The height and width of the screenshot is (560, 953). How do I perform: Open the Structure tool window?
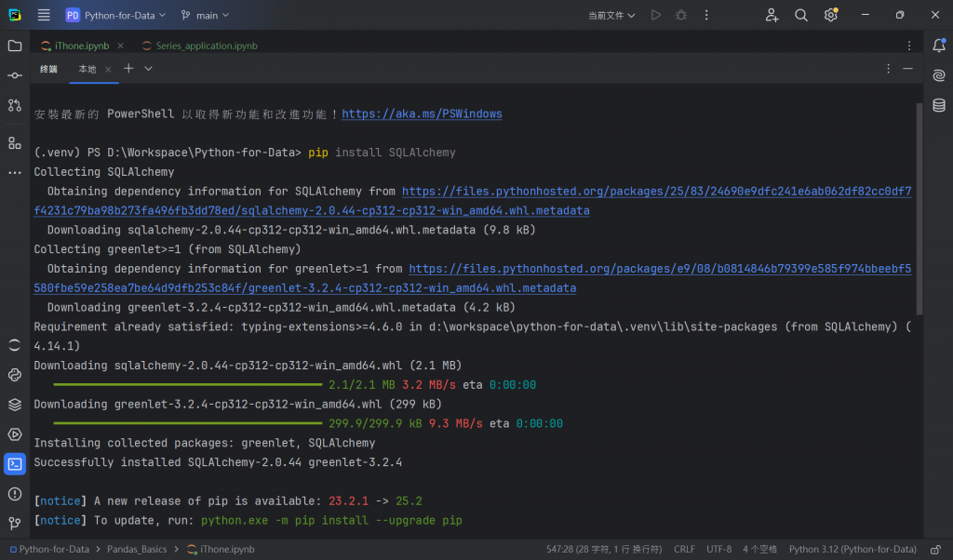coord(15,142)
